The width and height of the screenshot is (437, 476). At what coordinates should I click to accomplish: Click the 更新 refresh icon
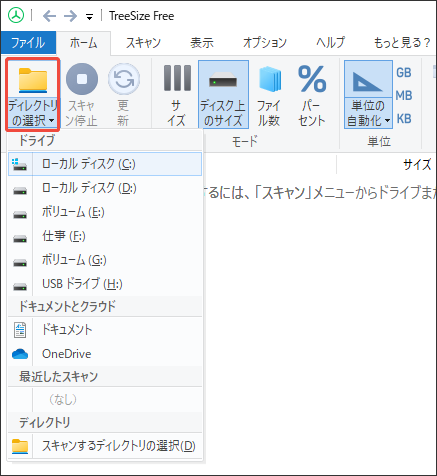(124, 79)
